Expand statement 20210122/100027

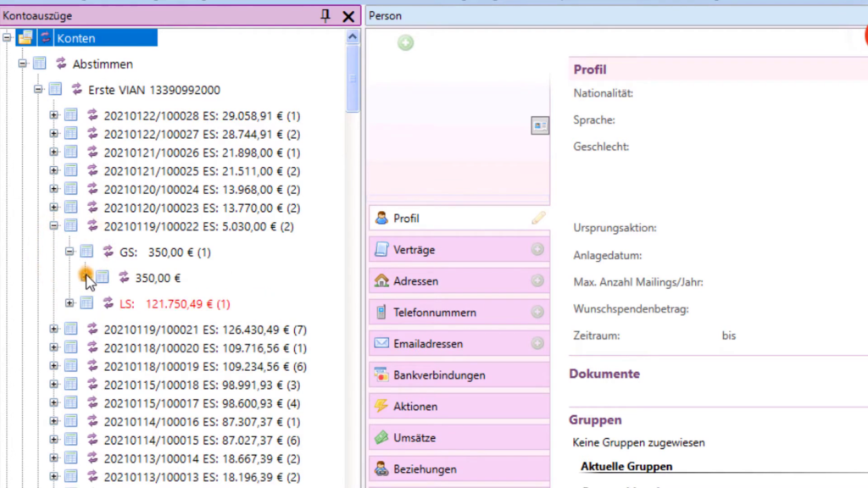click(53, 133)
